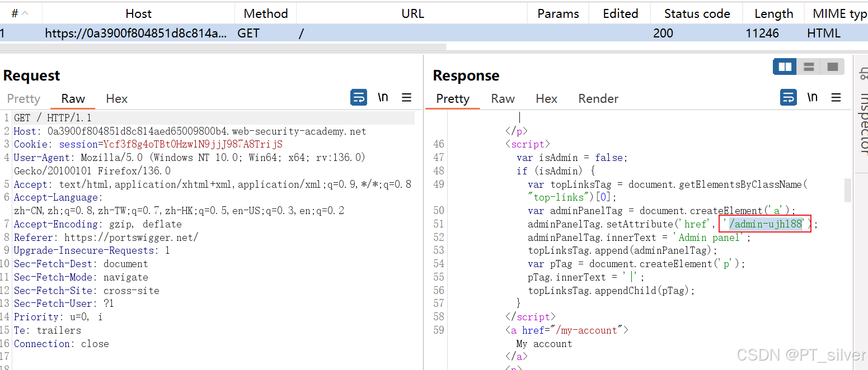The height and width of the screenshot is (370, 868).
Task: Sort history by the # column
Action: point(20,13)
